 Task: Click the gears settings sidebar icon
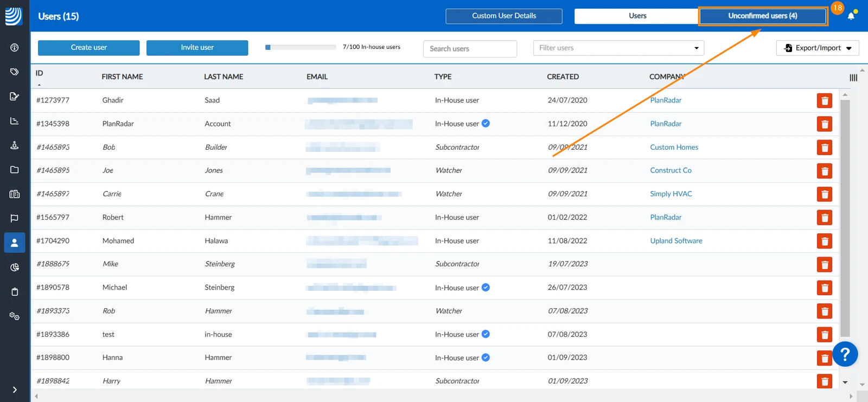[x=15, y=316]
